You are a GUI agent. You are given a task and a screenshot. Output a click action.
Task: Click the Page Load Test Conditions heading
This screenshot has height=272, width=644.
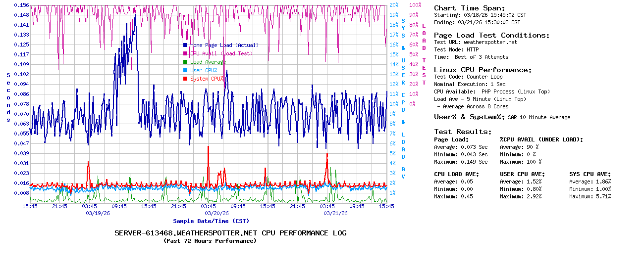coord(491,35)
